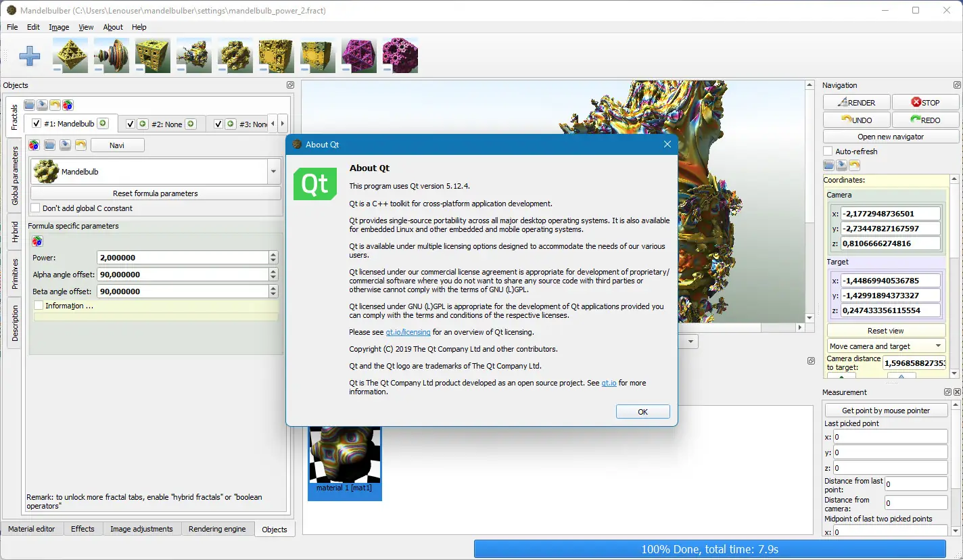Image resolution: width=963 pixels, height=560 pixels.
Task: Click the Navi button
Action: point(117,145)
